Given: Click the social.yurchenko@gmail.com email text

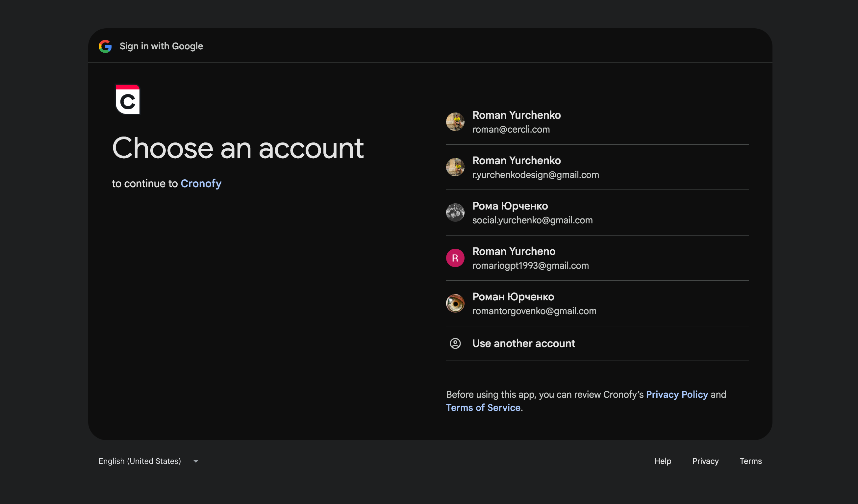Looking at the screenshot, I should (x=533, y=220).
